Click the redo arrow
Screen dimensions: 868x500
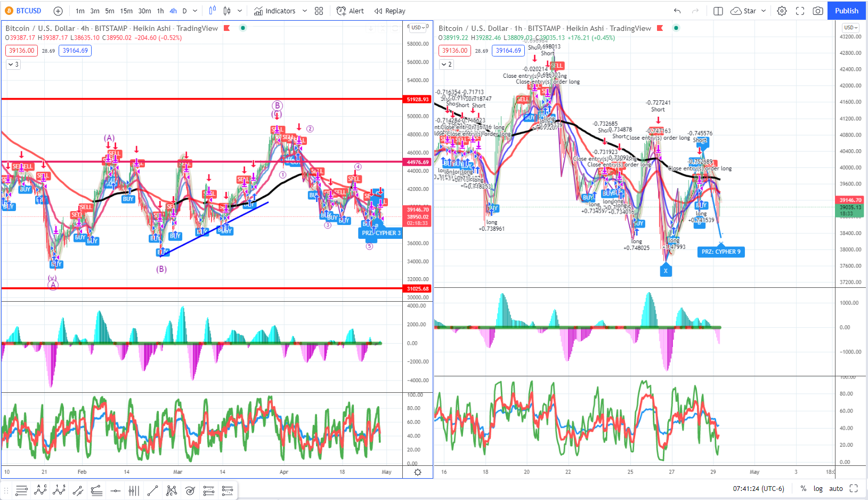pyautogui.click(x=695, y=11)
